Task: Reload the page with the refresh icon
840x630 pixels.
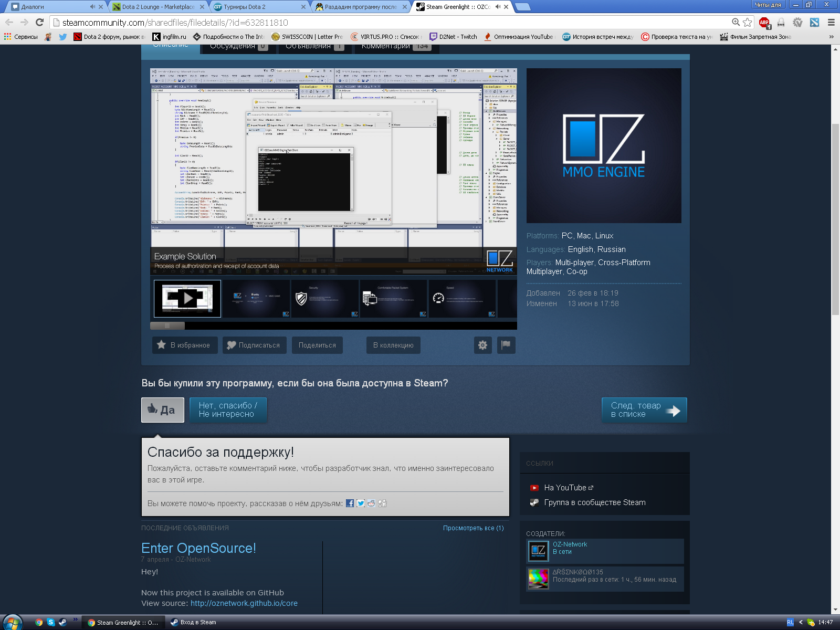Action: [39, 22]
